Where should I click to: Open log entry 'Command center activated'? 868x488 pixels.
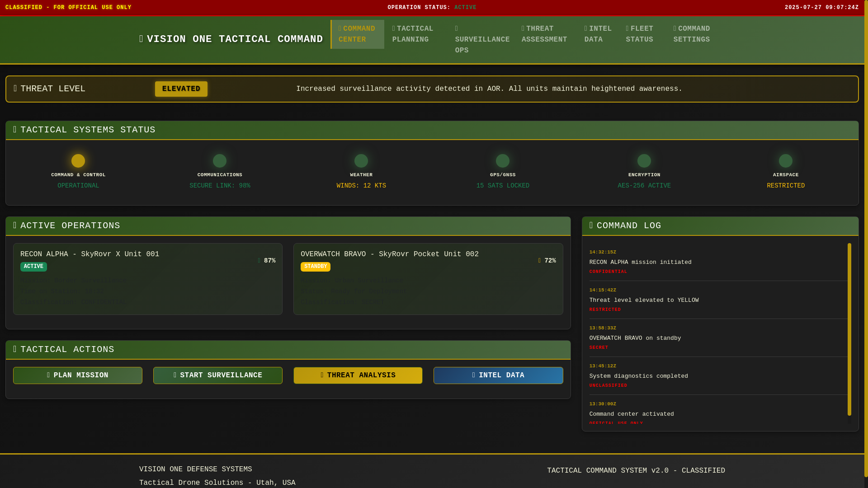[718, 410]
